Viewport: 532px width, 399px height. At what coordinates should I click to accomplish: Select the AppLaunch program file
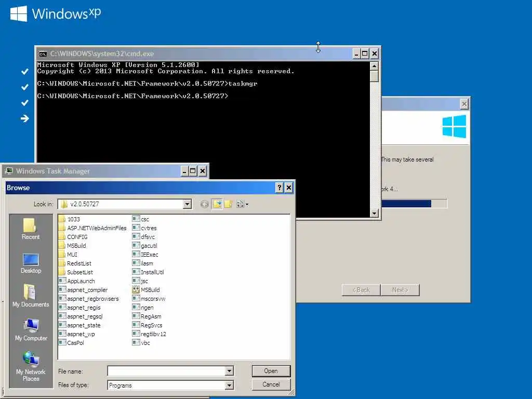pos(77,281)
